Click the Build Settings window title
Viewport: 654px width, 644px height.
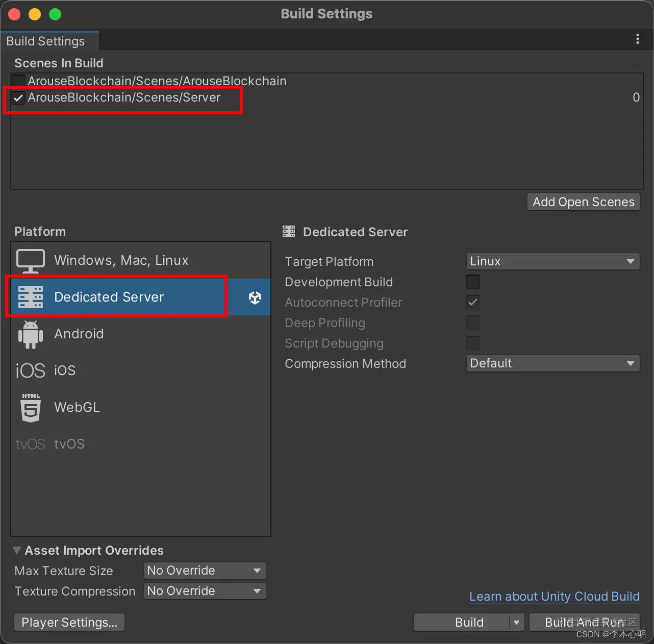tap(327, 14)
